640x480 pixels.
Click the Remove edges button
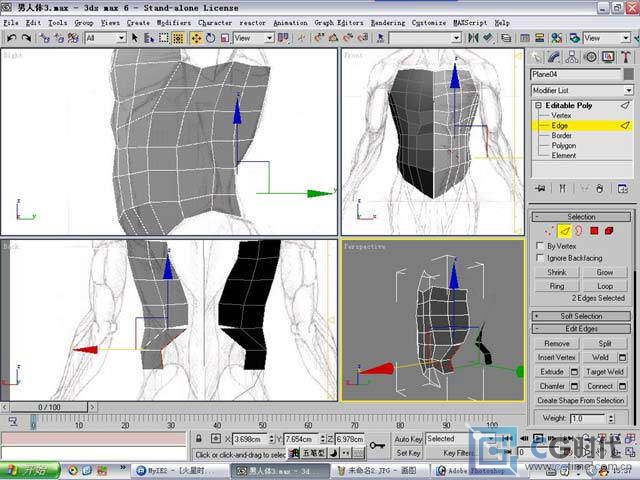point(557,344)
